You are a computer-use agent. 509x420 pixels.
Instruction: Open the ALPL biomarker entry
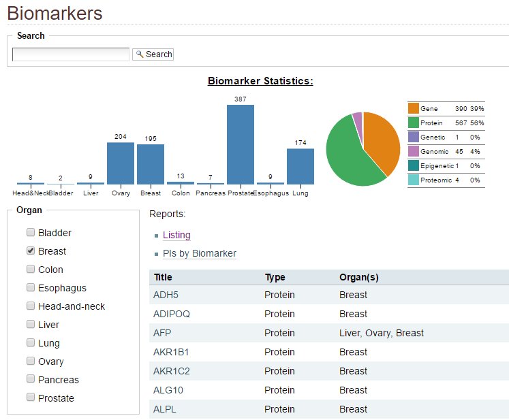[x=165, y=409]
